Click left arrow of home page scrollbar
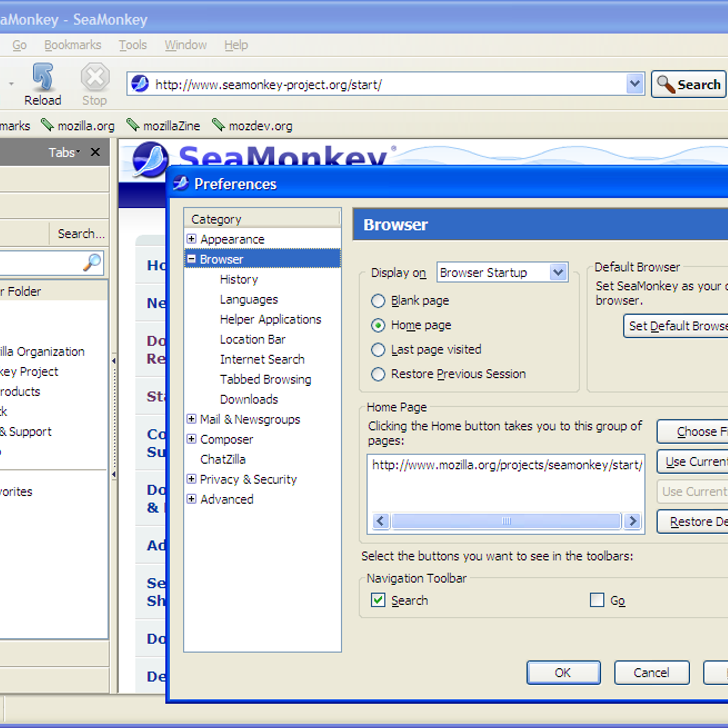This screenshot has height=728, width=728. pos(381,521)
